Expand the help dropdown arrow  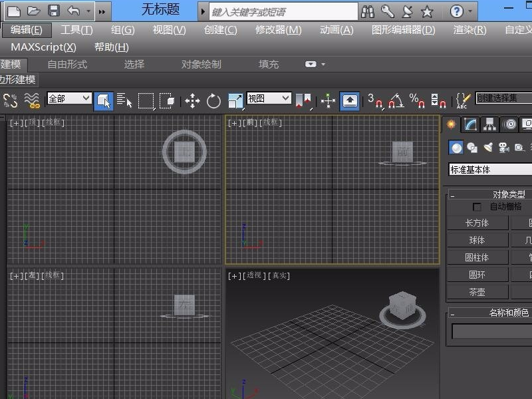click(x=470, y=11)
